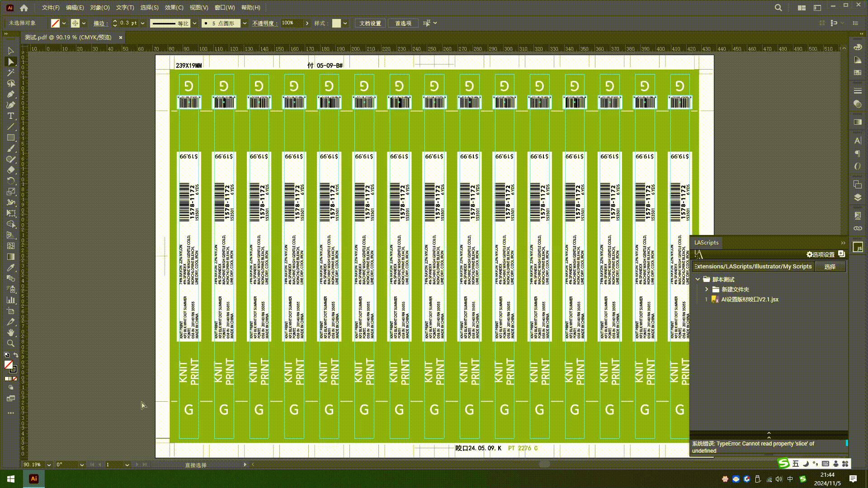
Task: Select the Magic Wand tool
Action: 11,73
